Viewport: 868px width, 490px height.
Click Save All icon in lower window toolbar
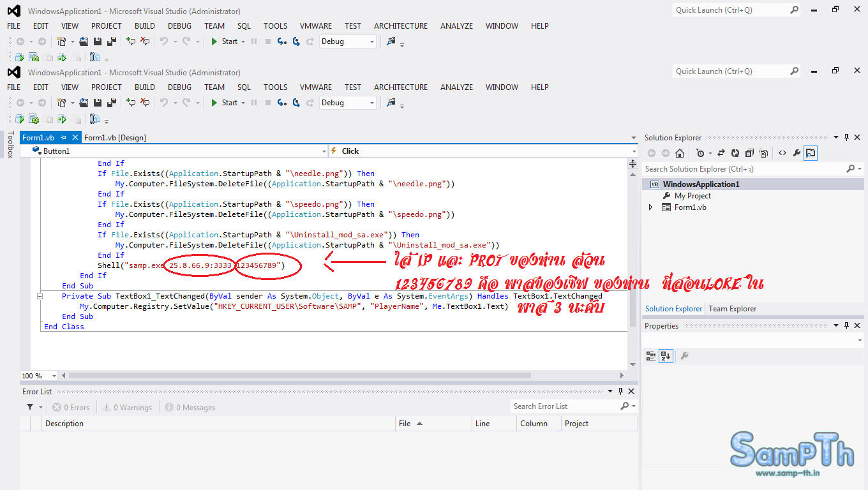point(112,103)
